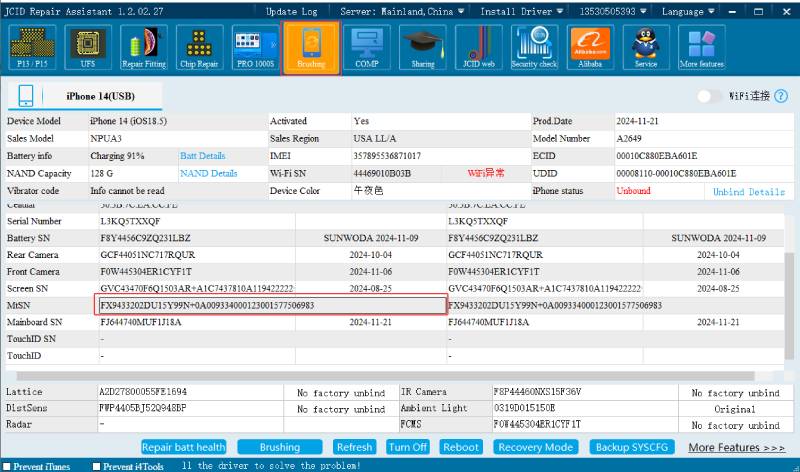Open the Language dropdown
Viewport: 800px width, 472px height.
click(688, 11)
